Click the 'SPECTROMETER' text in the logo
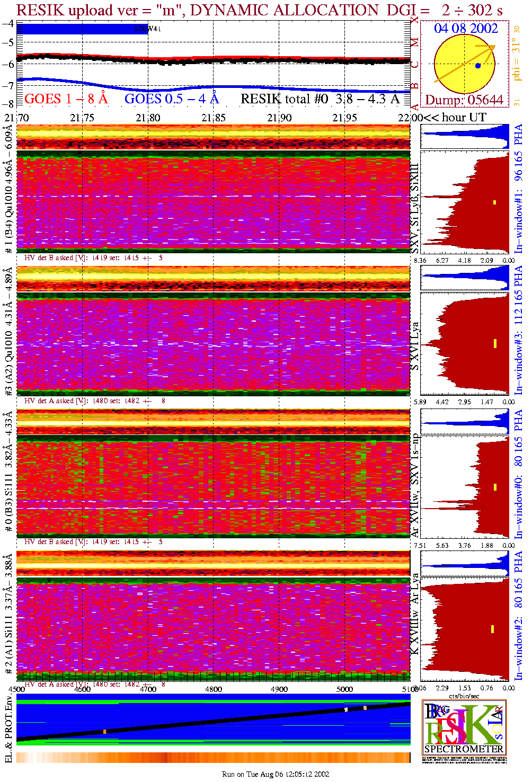 pyautogui.click(x=464, y=749)
